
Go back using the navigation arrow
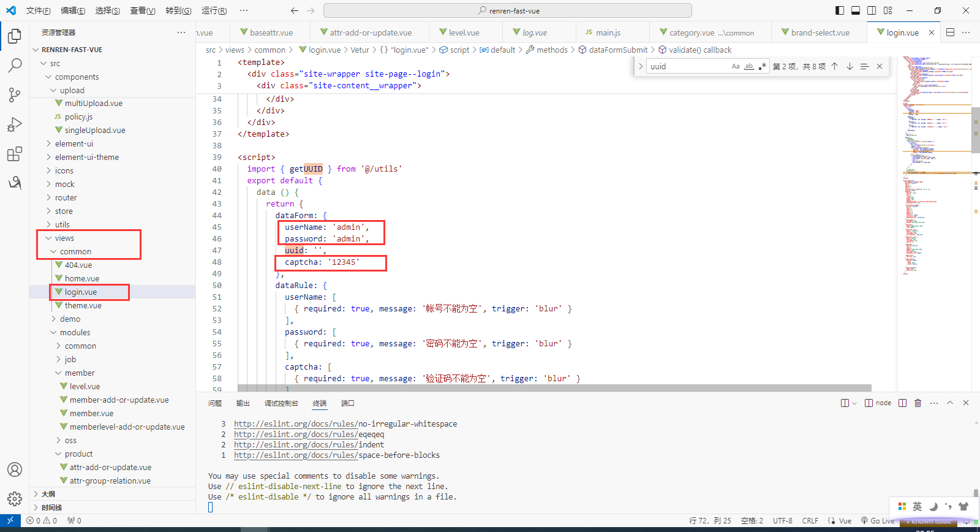click(x=295, y=10)
